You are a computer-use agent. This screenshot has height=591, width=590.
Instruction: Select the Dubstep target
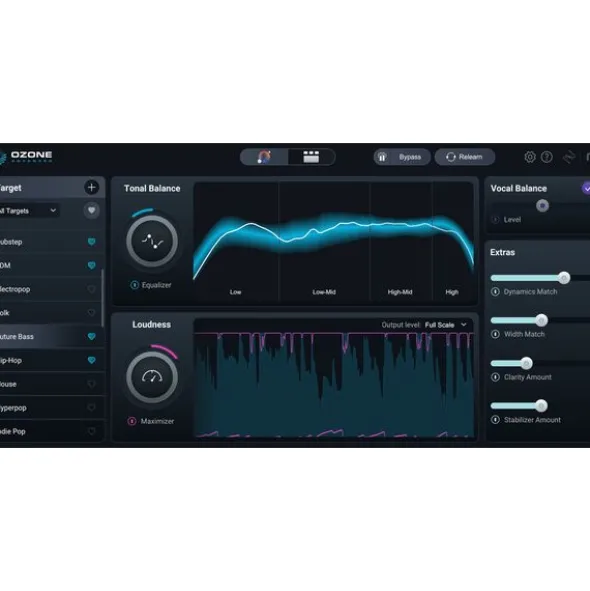51,242
